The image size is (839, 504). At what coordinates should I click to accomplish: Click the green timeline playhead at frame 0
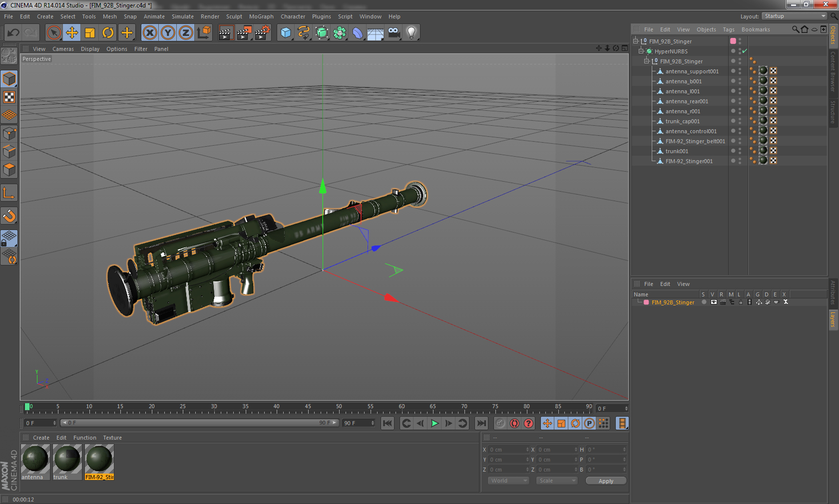pos(27,407)
